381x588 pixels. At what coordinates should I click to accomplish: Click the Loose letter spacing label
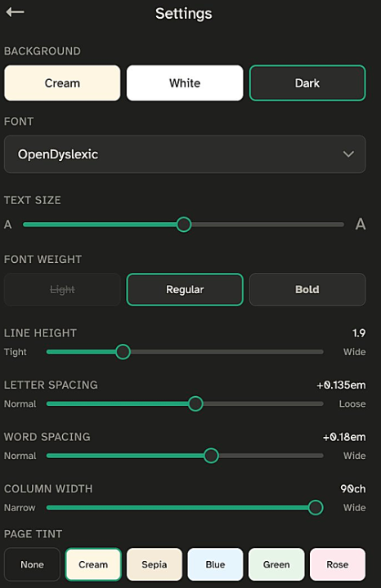click(x=352, y=404)
